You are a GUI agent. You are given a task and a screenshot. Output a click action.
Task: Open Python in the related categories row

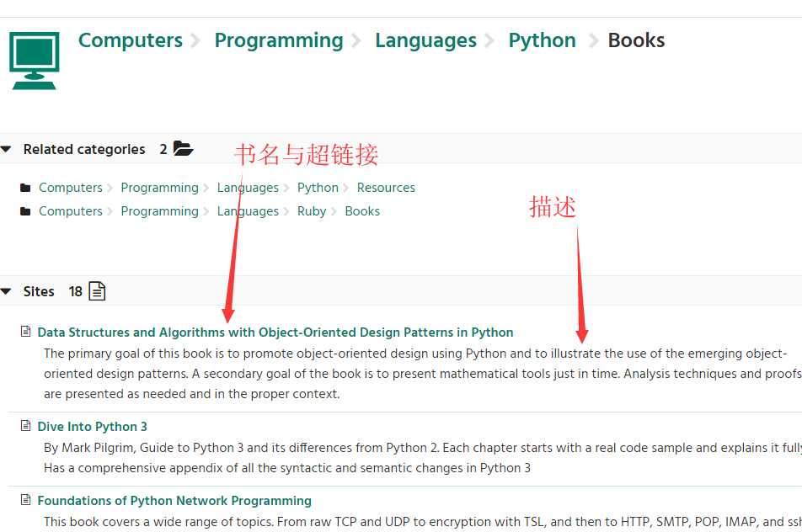(318, 188)
